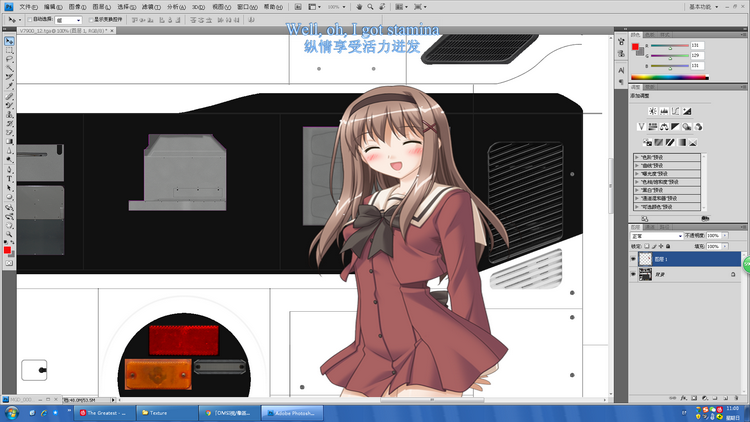Click the Zoom magnifier in application bar
The height and width of the screenshot is (422, 750).
coord(370,7)
